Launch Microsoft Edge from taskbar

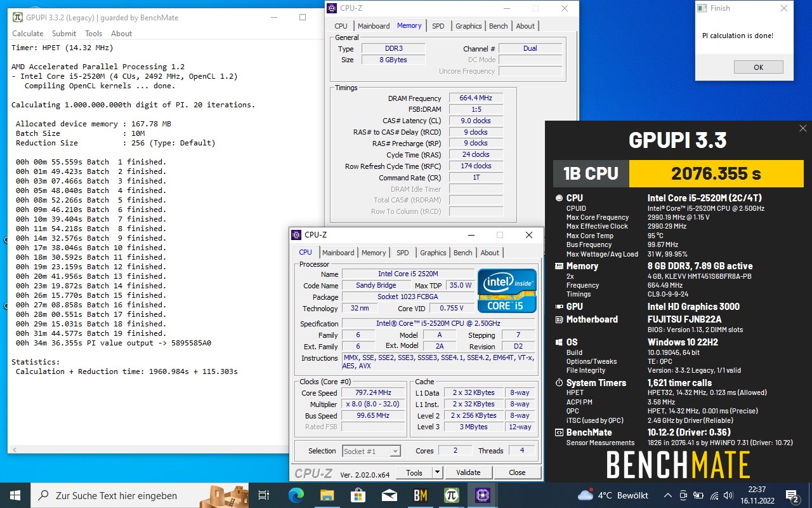click(x=296, y=495)
